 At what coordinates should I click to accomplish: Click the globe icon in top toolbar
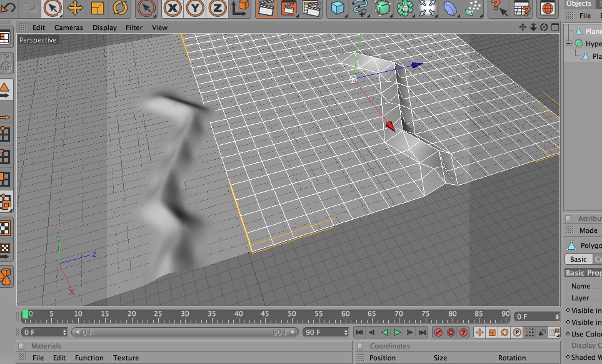pyautogui.click(x=548, y=8)
